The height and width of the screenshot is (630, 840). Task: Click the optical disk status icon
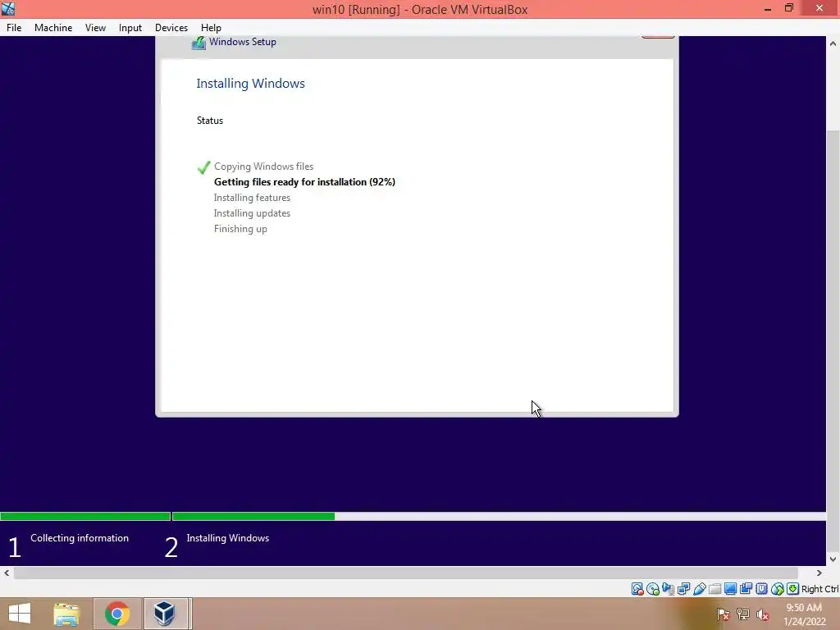(x=652, y=589)
